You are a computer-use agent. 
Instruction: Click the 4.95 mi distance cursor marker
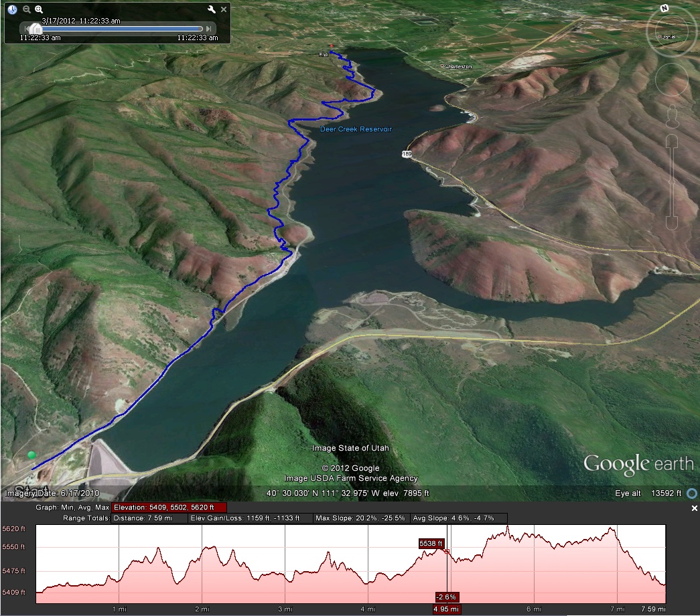point(446,609)
